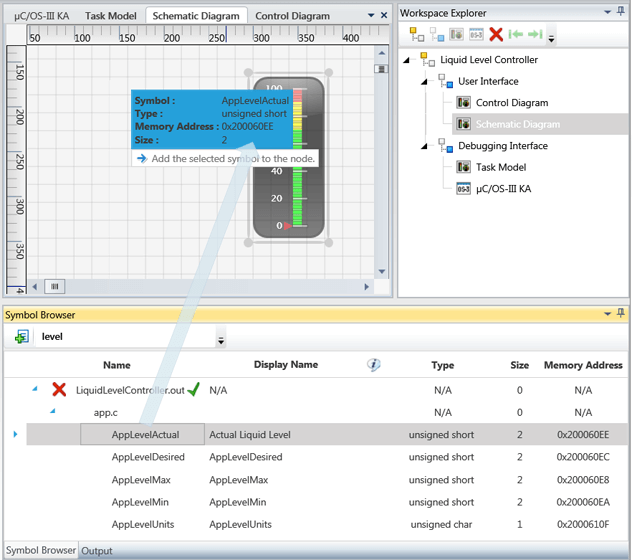The image size is (632, 560).
Task: Switch to the Task Model tab
Action: pos(111,16)
